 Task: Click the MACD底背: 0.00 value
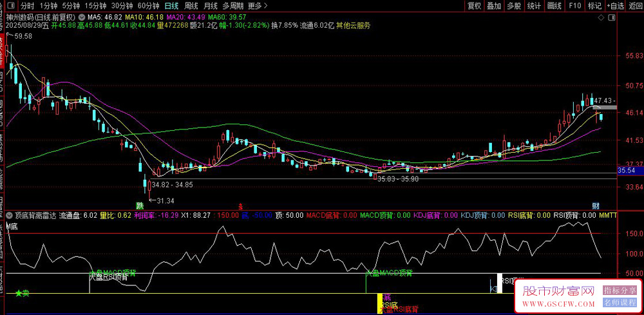[332, 215]
